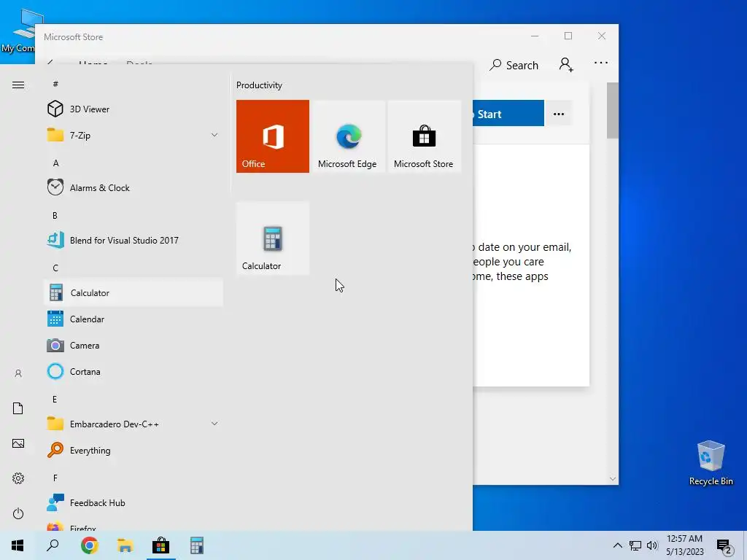The image size is (747, 560).
Task: Expand the 7-Zip folder
Action: 133,135
